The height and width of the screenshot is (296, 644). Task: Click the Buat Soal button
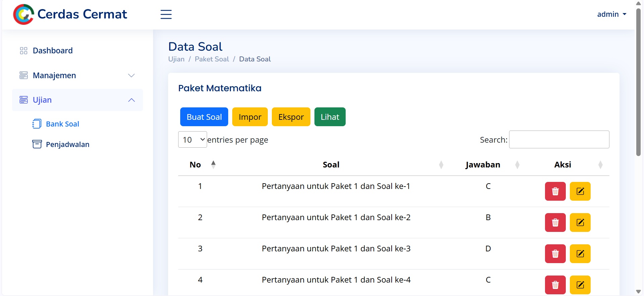204,117
